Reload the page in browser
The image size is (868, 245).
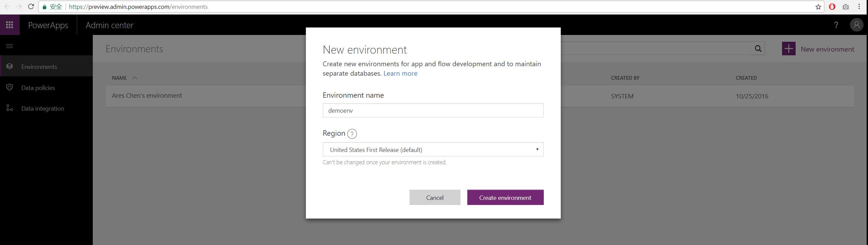31,6
